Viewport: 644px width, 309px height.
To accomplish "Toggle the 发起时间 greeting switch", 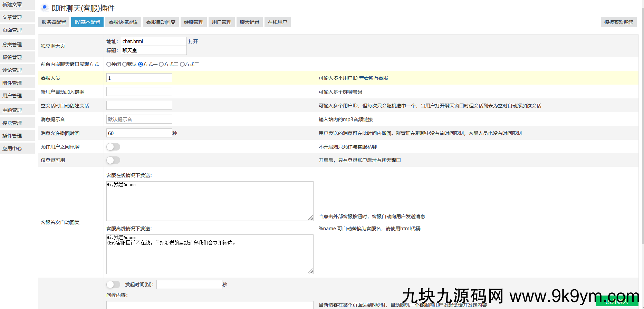I will [x=113, y=284].
